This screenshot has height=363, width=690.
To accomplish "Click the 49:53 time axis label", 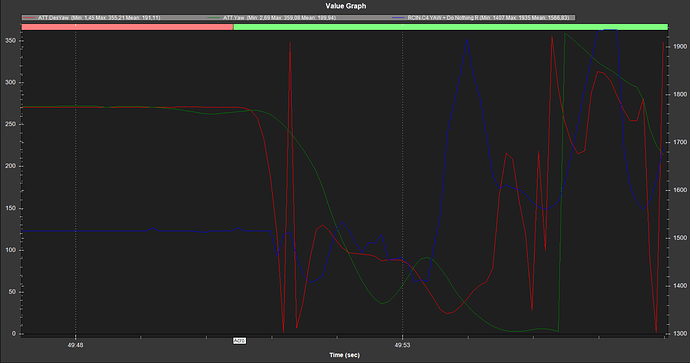I will click(402, 345).
